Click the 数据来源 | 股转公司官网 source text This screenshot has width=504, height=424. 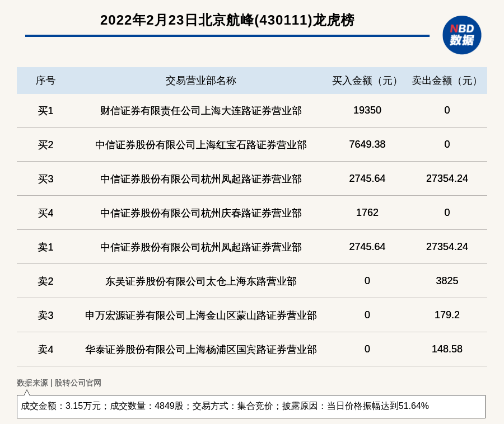tap(59, 383)
